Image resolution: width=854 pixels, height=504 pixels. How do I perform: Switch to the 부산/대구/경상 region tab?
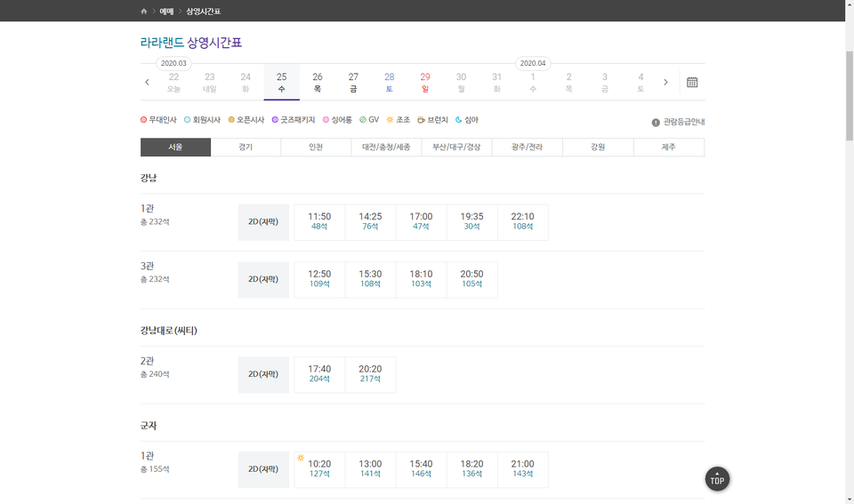pos(456,147)
